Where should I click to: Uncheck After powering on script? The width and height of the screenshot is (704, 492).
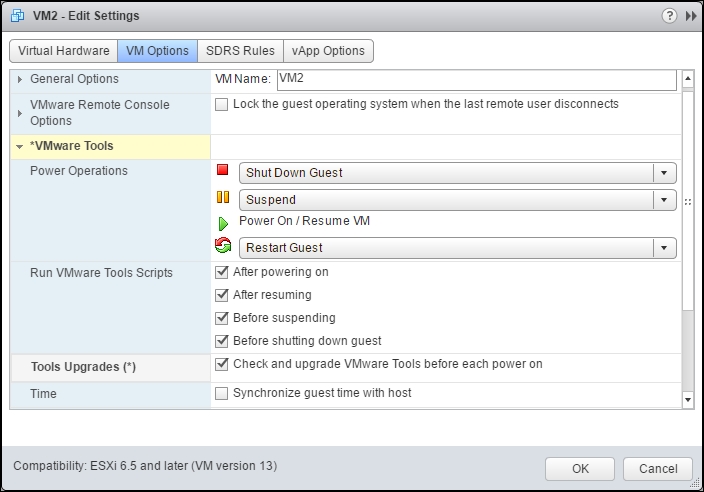(221, 272)
